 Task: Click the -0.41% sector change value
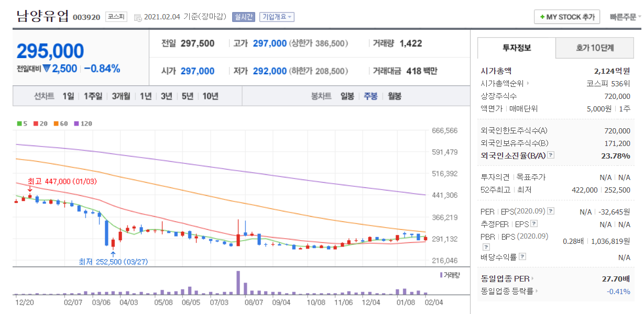(619, 291)
